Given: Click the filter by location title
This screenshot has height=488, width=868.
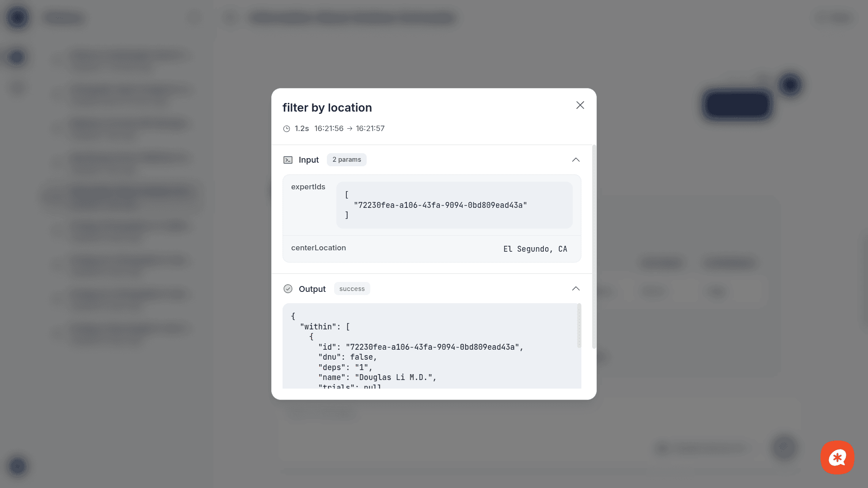Looking at the screenshot, I should click(327, 108).
